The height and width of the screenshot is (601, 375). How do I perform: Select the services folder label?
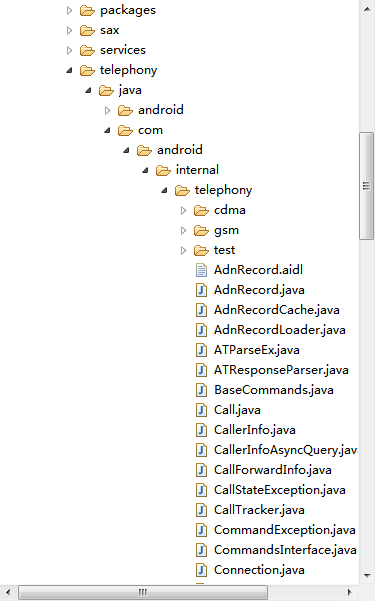coord(123,50)
